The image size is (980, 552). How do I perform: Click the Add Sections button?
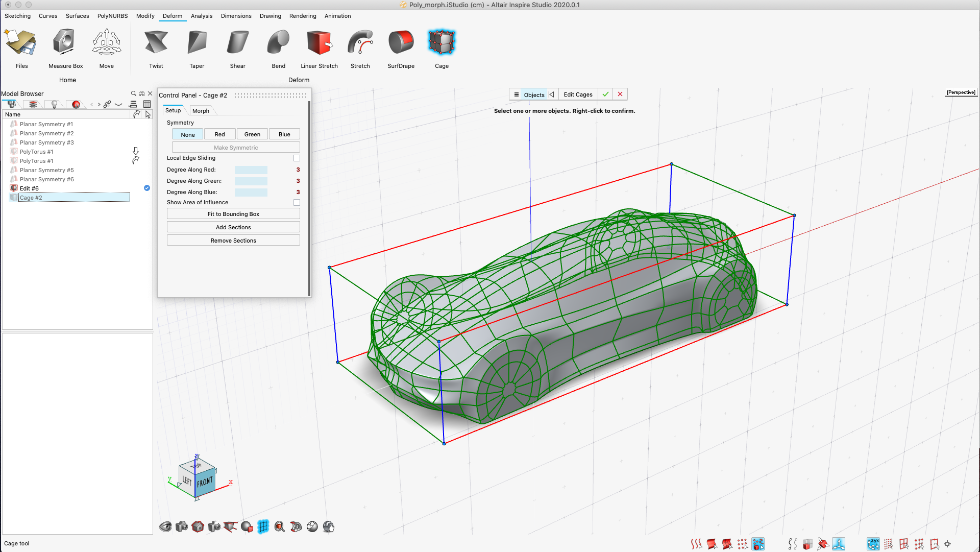[233, 227]
